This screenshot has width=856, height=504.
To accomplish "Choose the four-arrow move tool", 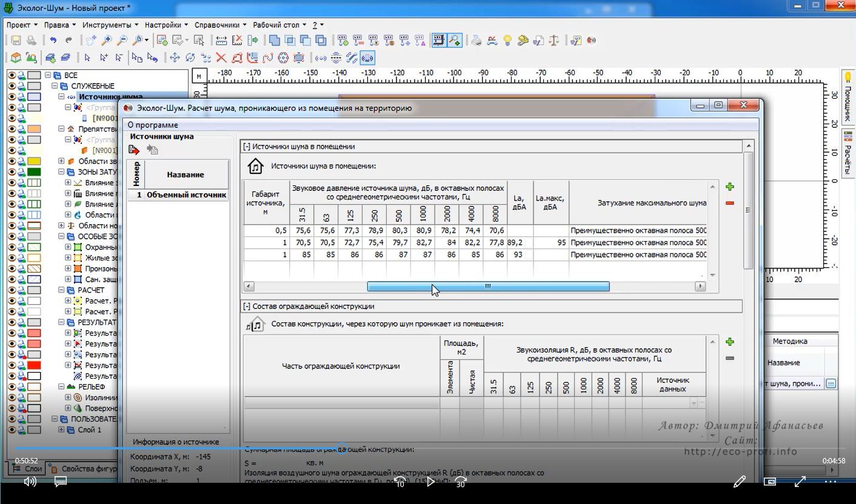I will (x=175, y=58).
